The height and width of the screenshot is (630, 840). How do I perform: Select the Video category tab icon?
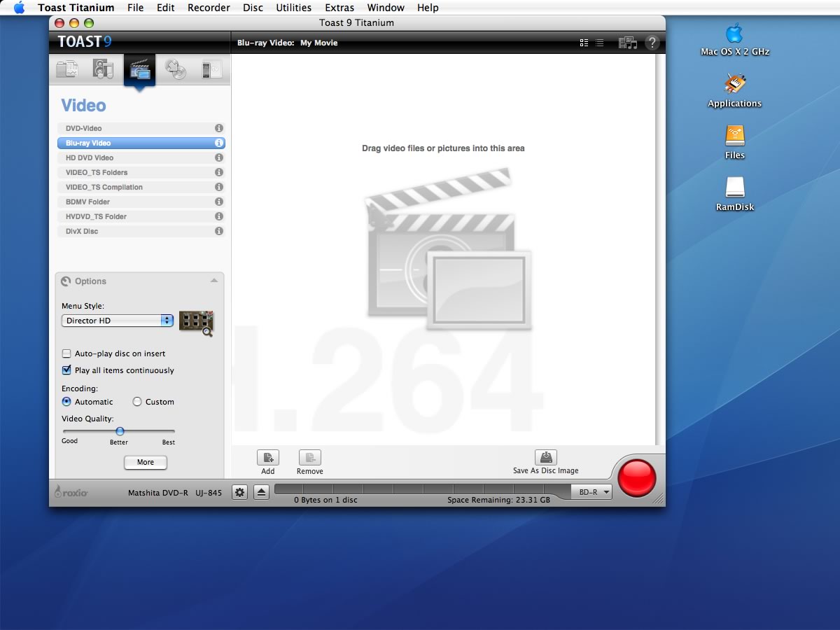point(140,71)
